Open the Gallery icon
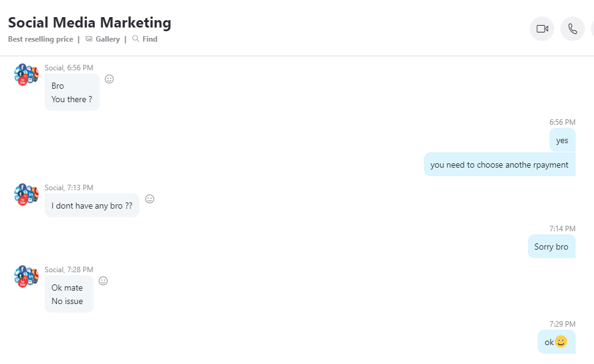 tap(89, 39)
